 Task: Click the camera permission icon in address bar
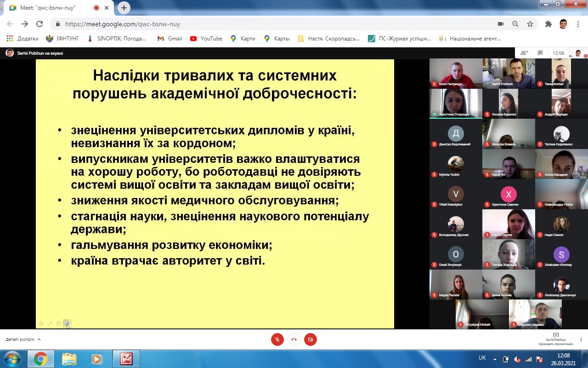point(501,24)
